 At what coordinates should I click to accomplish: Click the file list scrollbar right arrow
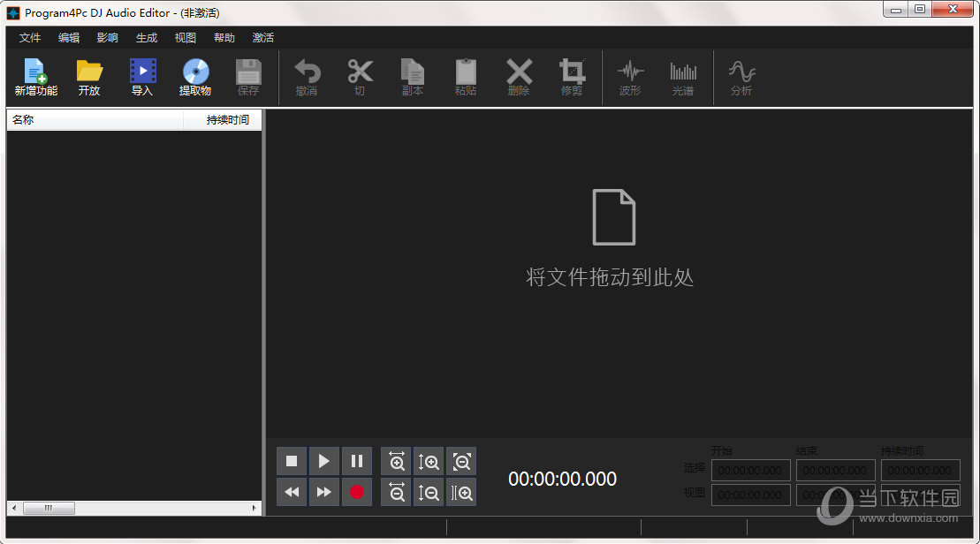pyautogui.click(x=254, y=508)
